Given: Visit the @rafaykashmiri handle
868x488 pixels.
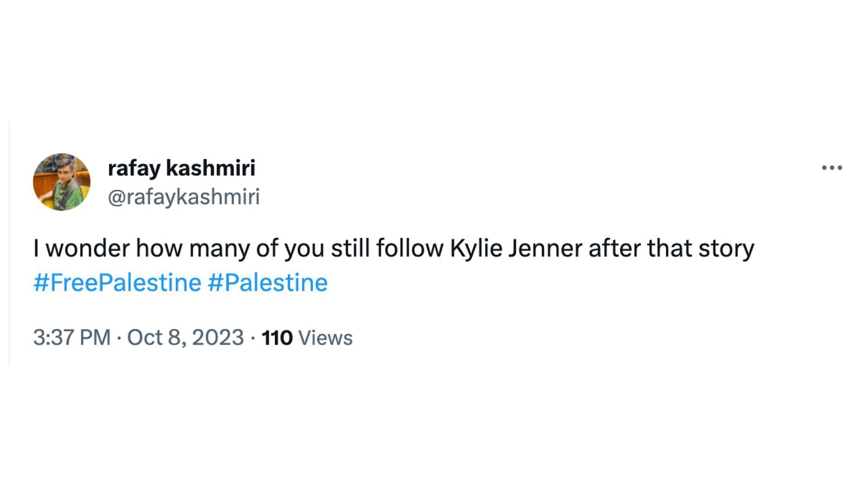Looking at the screenshot, I should pyautogui.click(x=184, y=197).
